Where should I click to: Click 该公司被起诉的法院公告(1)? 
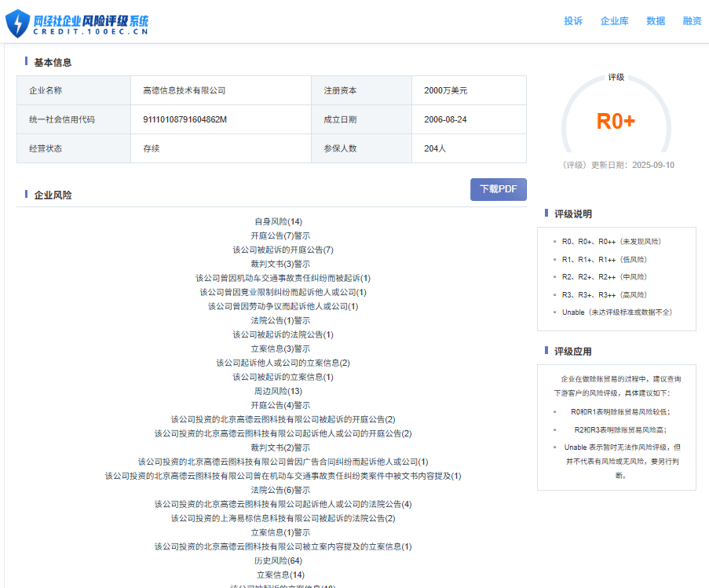pyautogui.click(x=283, y=334)
